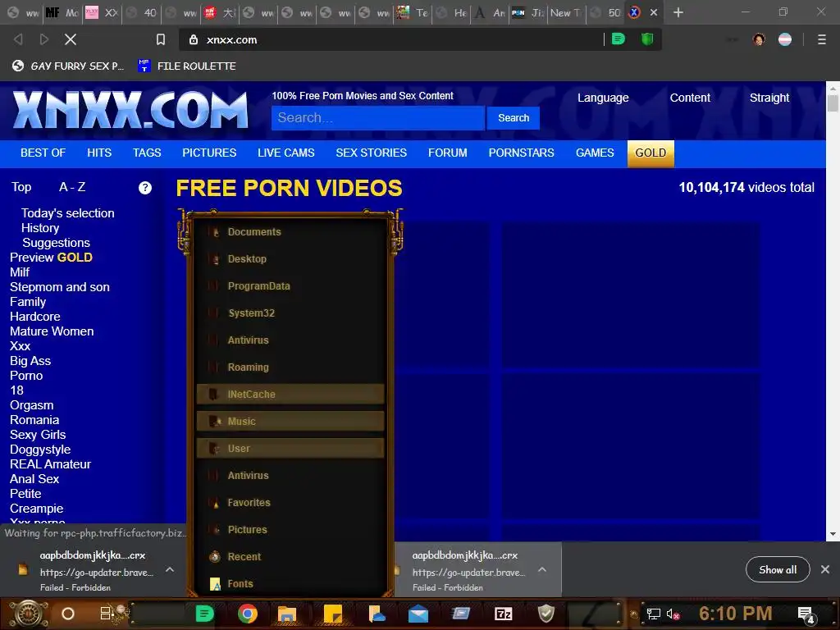The height and width of the screenshot is (630, 840).
Task: Click the address bar URL
Action: coord(232,39)
